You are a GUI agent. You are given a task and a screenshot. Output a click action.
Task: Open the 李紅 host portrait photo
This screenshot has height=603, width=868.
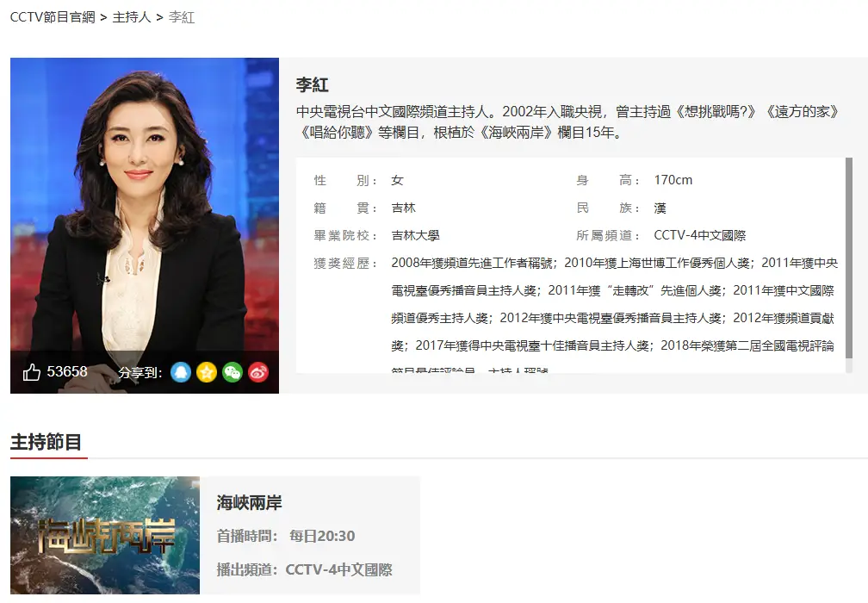tap(145, 226)
